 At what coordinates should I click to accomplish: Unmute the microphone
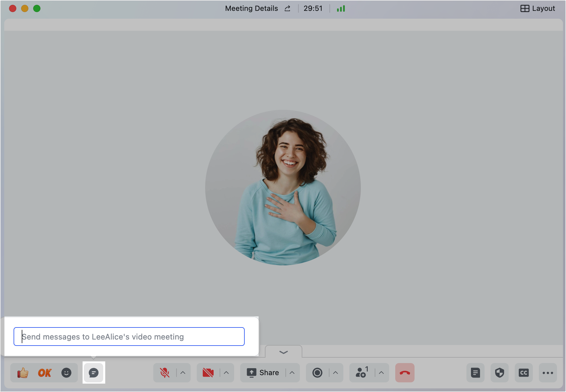(x=164, y=373)
